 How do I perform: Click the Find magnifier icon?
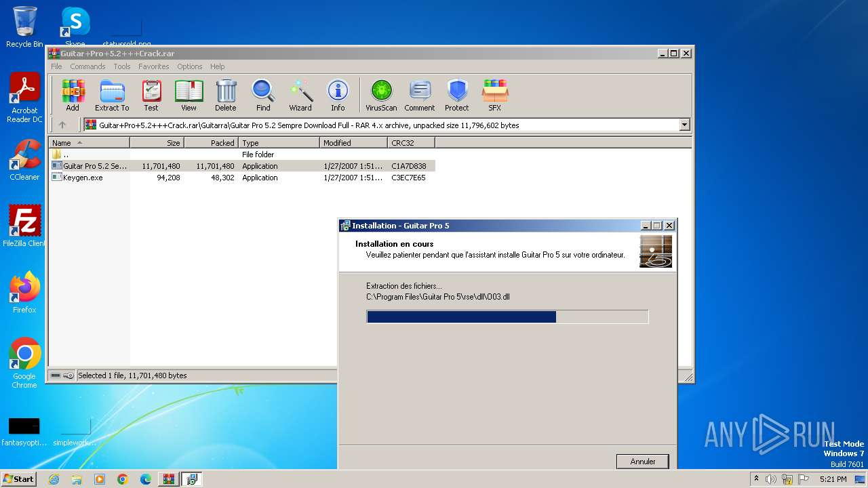click(x=263, y=95)
